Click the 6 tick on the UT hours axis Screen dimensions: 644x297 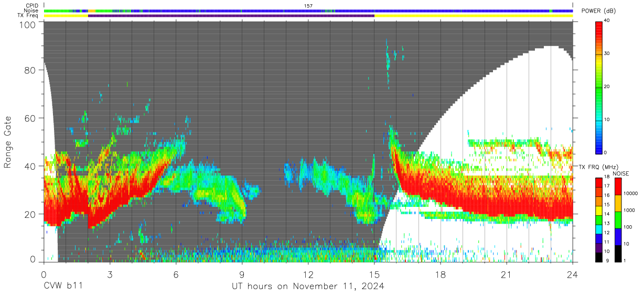(176, 274)
